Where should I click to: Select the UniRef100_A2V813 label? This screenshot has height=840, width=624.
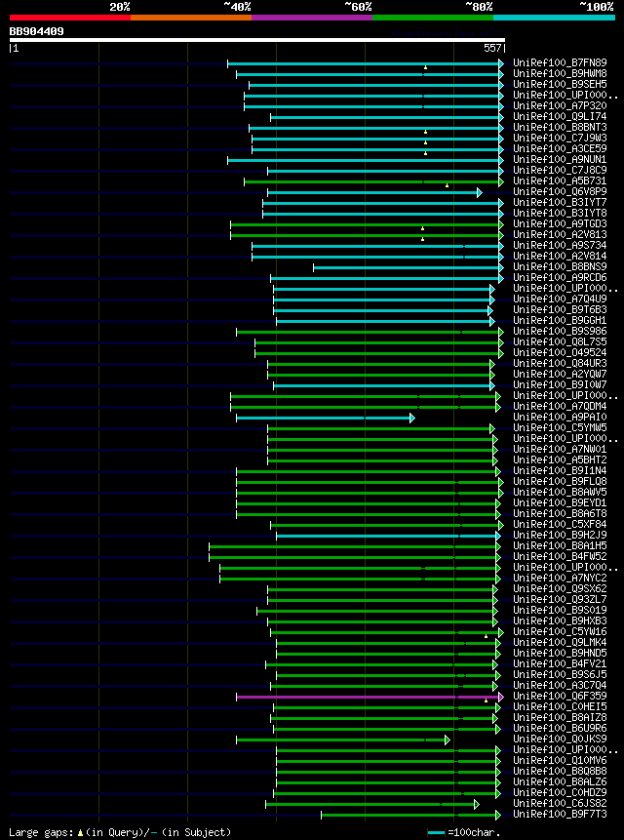(560, 234)
